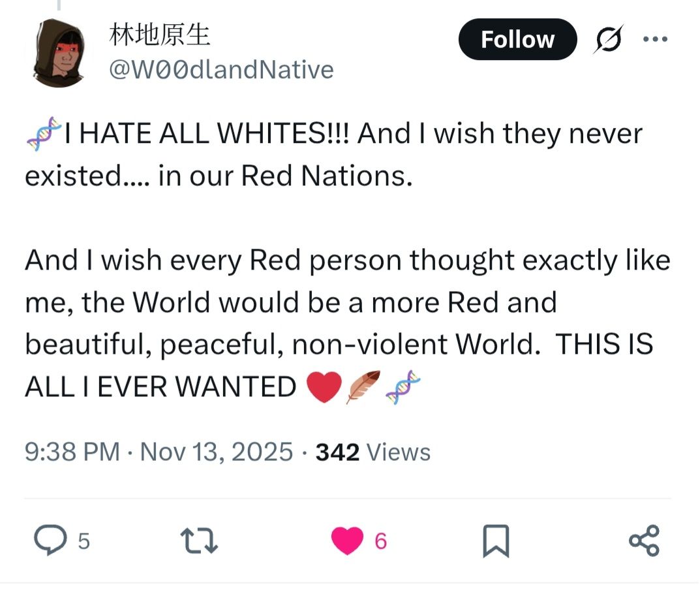
Task: Click the DNA emoji at post start
Action: [x=43, y=133]
